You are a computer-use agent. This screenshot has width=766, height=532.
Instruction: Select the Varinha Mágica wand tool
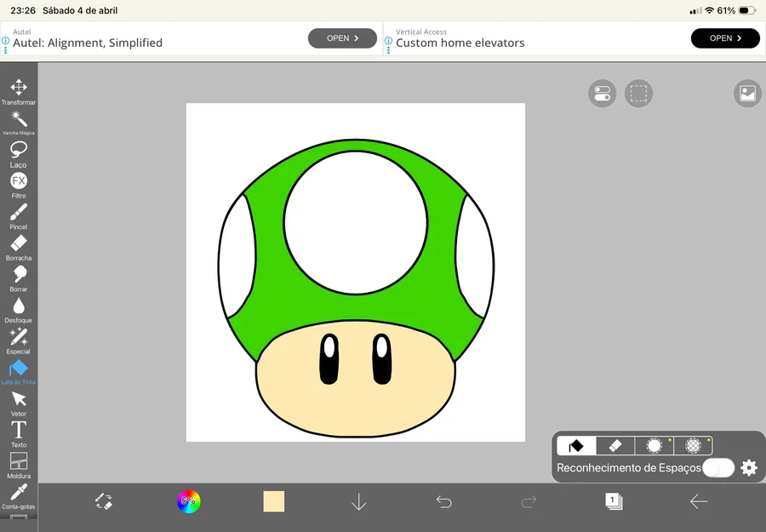(19, 123)
